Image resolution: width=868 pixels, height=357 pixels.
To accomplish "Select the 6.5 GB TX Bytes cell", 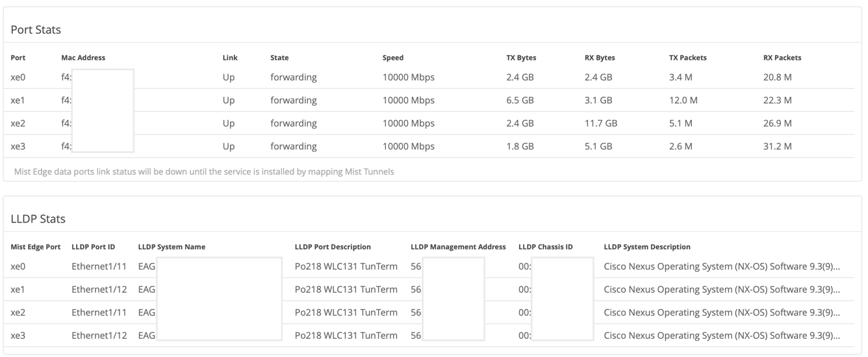I will pyautogui.click(x=520, y=101).
